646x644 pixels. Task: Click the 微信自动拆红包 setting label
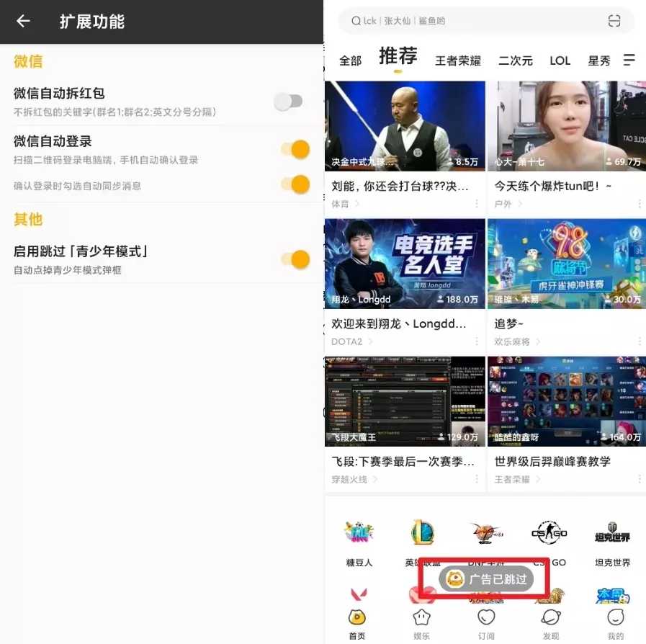59,93
